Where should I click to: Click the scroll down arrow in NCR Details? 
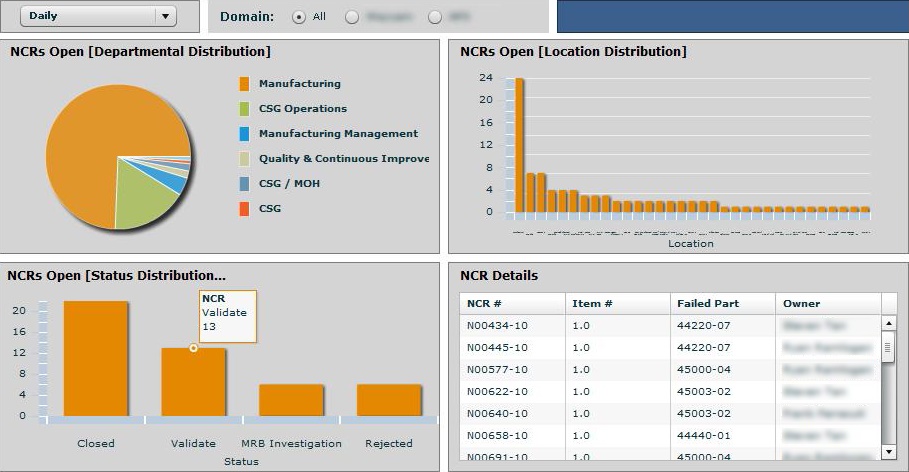[889, 452]
